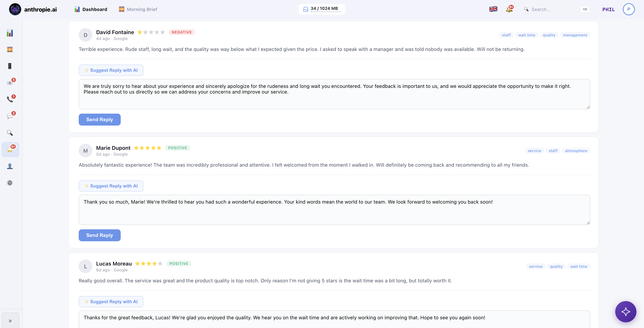This screenshot has height=328, width=644.
Task: Click the 34 / 1024 MB storage indicator
Action: click(322, 9)
